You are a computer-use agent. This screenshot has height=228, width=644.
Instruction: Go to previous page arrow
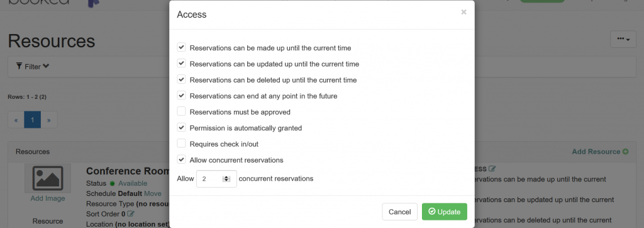tap(16, 120)
